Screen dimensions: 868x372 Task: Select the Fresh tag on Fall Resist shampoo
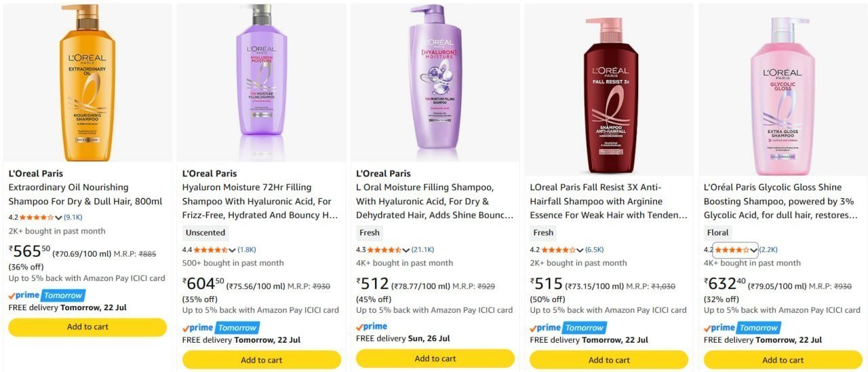click(x=543, y=232)
